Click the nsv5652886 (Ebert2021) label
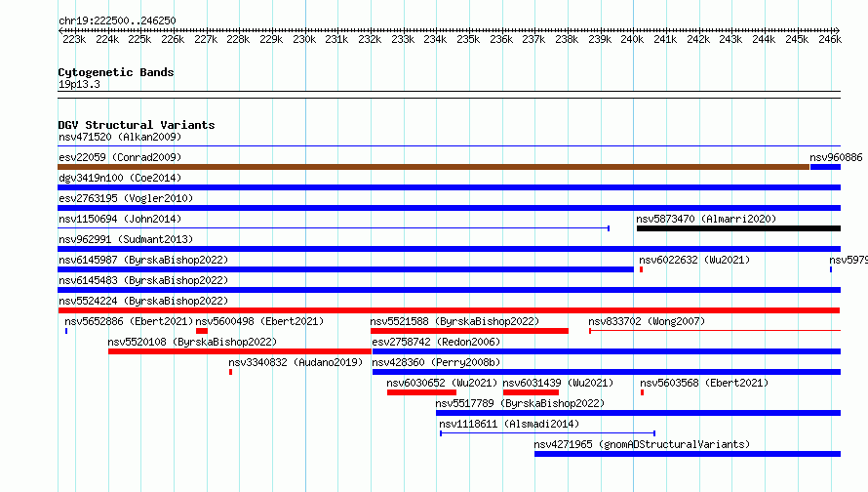The width and height of the screenshot is (868, 492). click(129, 321)
